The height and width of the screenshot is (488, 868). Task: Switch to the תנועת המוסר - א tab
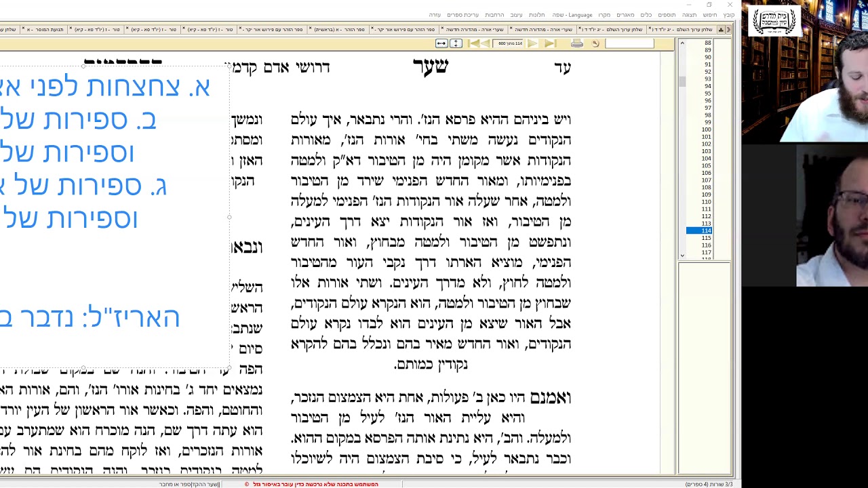click(45, 30)
